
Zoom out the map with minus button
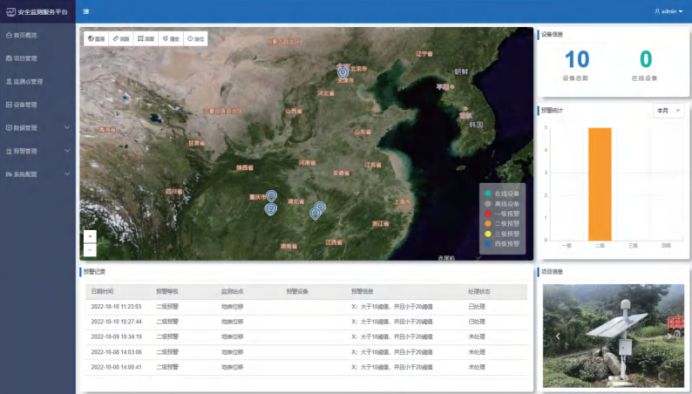point(90,250)
